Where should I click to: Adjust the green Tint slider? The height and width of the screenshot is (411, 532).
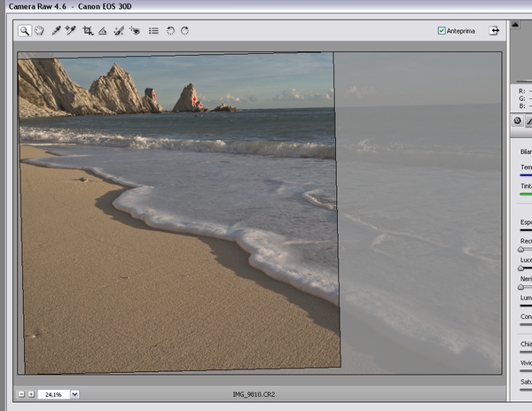click(526, 194)
